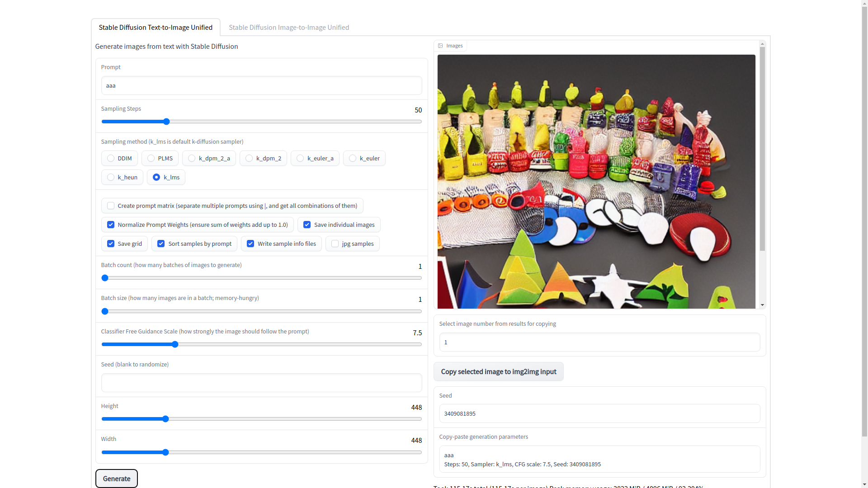Uncheck Save grid option
Viewport: 868px width, 488px height.
[111, 244]
